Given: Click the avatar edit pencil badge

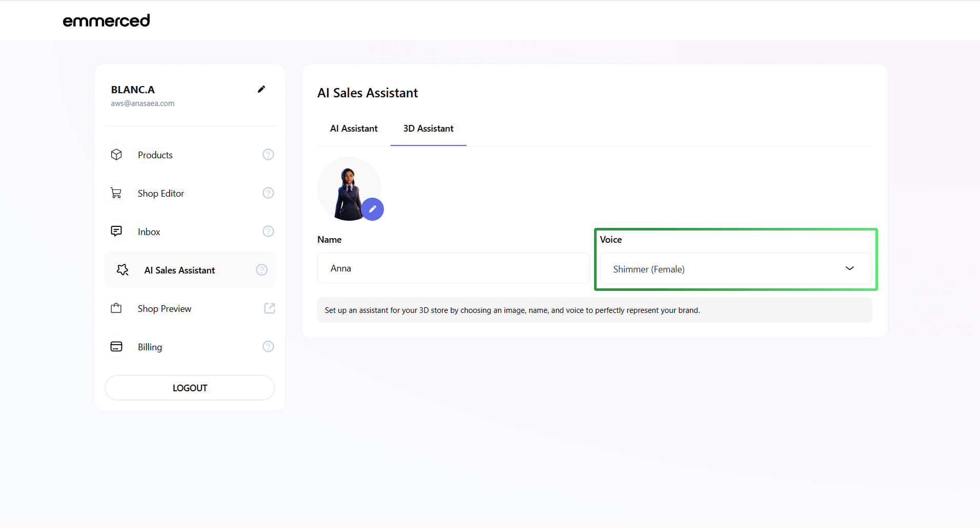Looking at the screenshot, I should point(373,209).
